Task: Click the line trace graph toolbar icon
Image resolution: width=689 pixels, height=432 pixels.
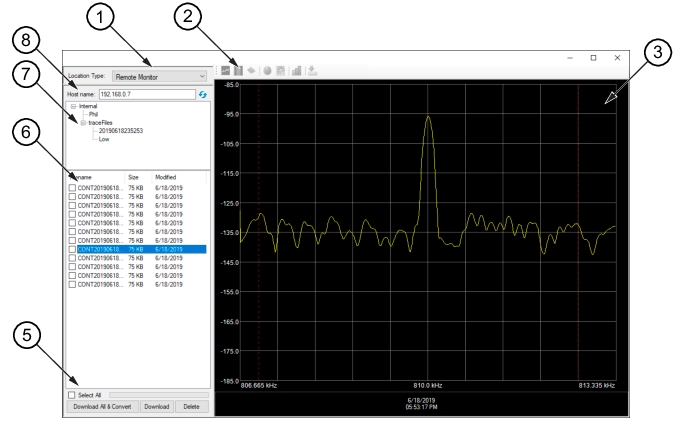Action: (227, 69)
